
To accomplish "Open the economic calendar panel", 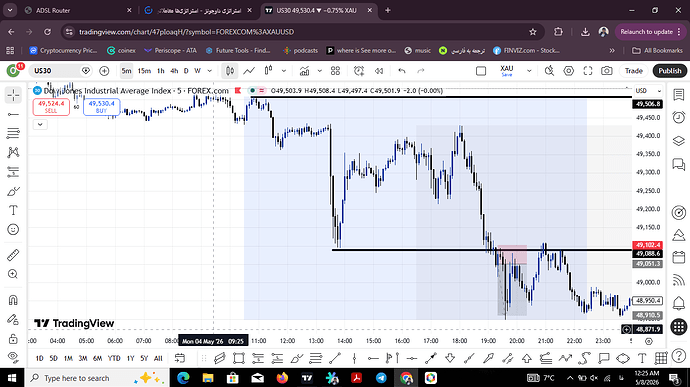I will (679, 257).
